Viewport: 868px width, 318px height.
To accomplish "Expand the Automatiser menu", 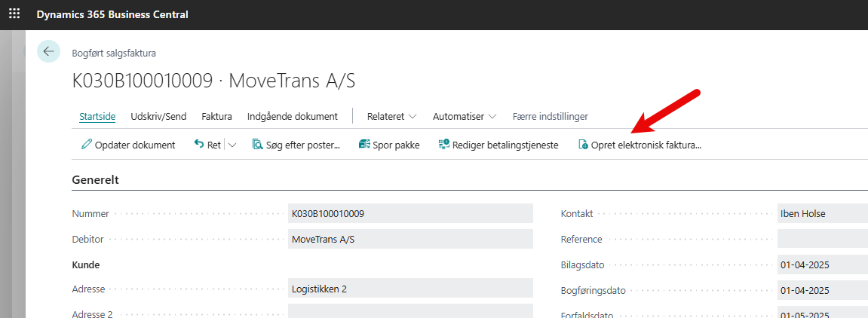I will [x=464, y=117].
